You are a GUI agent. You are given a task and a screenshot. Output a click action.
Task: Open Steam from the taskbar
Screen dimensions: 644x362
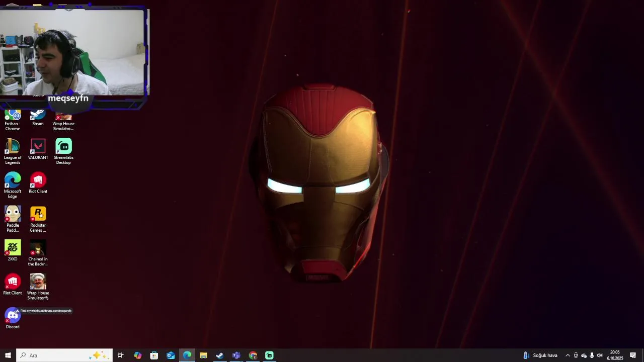(220, 355)
